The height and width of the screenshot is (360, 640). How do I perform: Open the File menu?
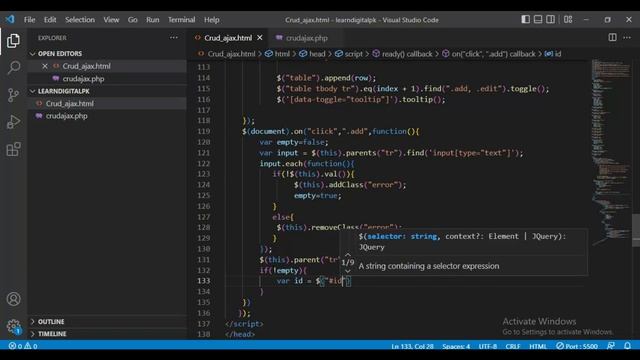point(29,20)
